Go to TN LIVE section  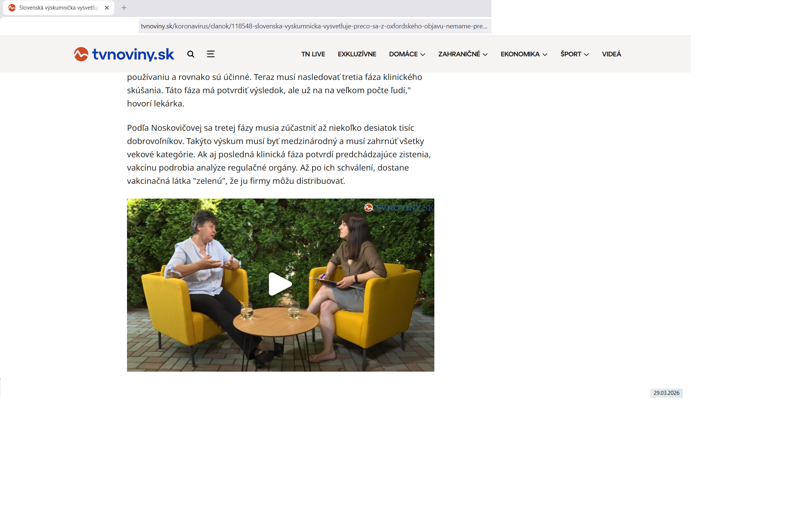(x=313, y=54)
